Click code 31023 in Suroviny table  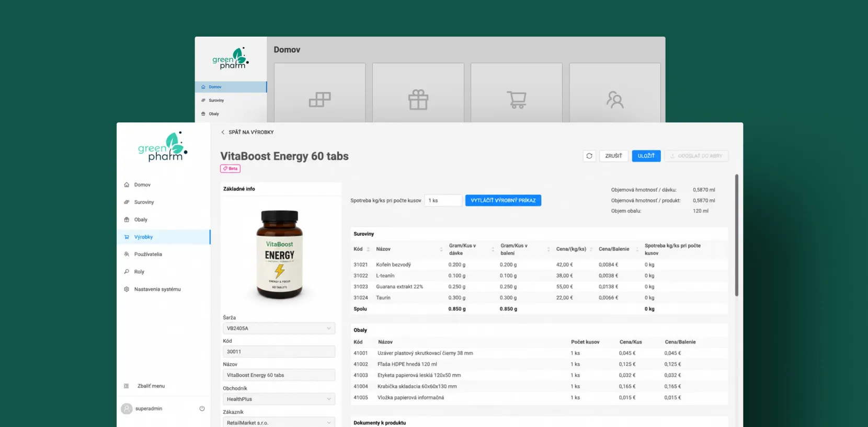point(361,286)
